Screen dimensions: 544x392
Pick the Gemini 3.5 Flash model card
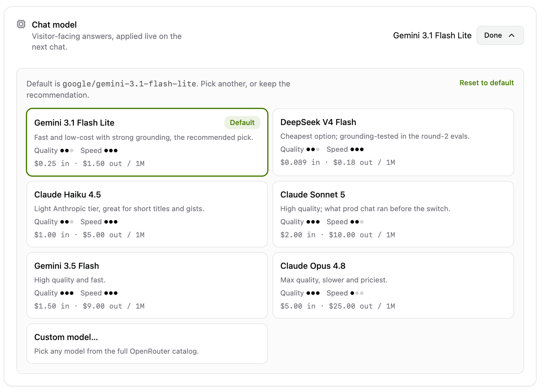pyautogui.click(x=147, y=285)
